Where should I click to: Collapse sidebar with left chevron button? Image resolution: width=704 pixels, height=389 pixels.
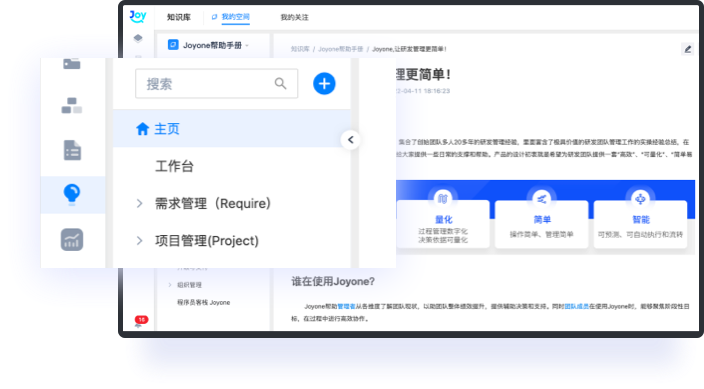pos(351,140)
